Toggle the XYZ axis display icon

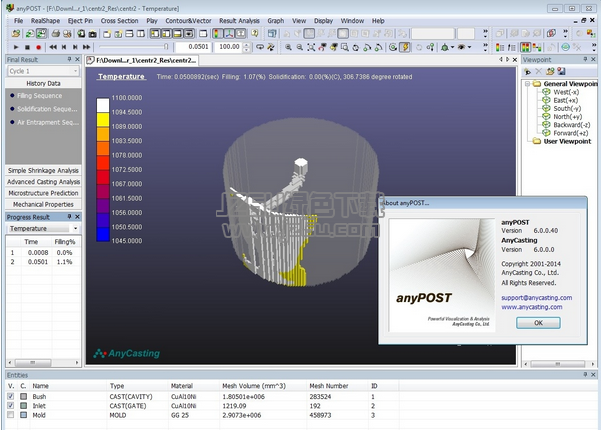229,34
